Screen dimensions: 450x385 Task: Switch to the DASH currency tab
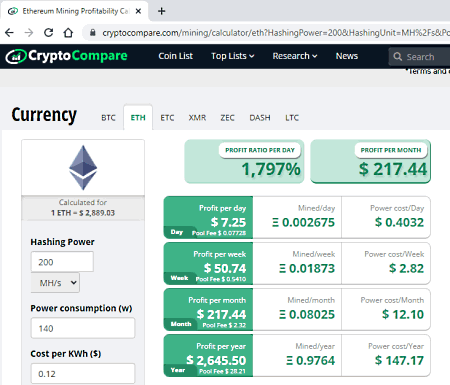[260, 118]
